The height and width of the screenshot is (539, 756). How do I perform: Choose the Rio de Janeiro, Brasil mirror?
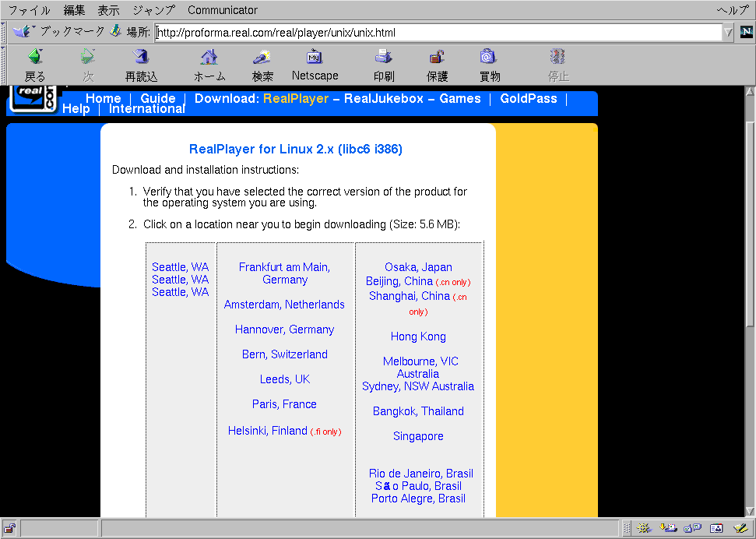(x=421, y=474)
